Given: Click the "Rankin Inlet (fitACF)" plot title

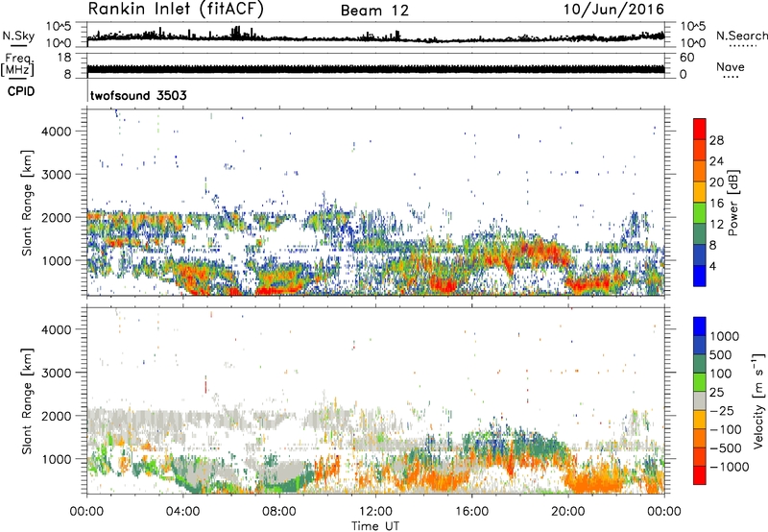Looking at the screenshot, I should (176, 10).
